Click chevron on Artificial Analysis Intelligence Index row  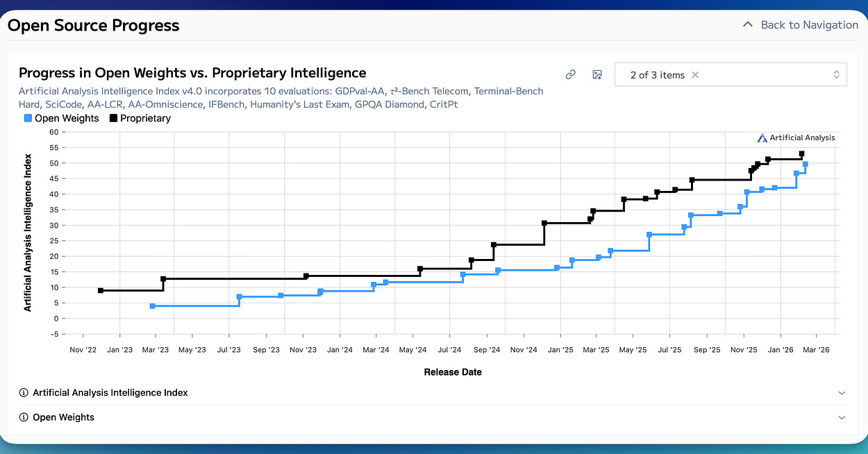842,393
